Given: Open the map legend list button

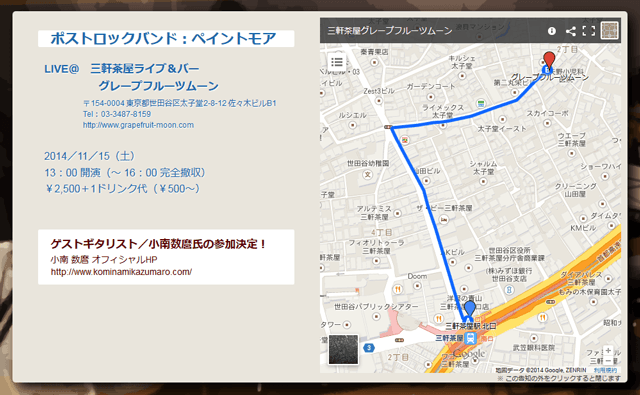Looking at the screenshot, I should click(337, 62).
